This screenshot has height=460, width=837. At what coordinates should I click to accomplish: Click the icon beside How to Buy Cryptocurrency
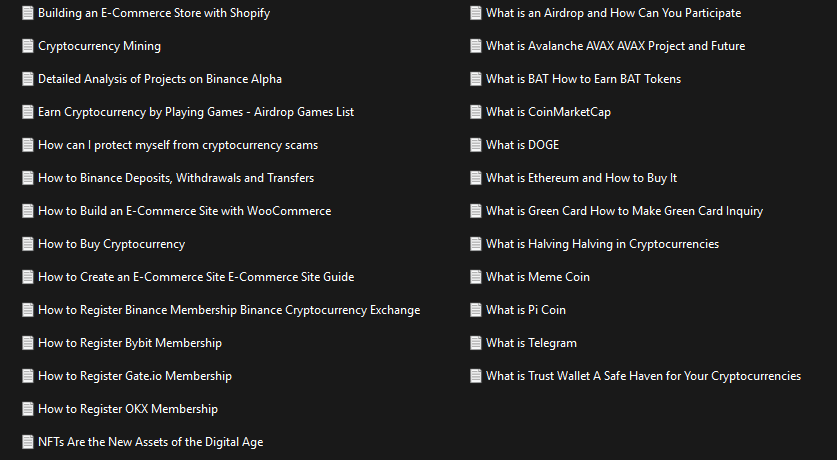28,244
